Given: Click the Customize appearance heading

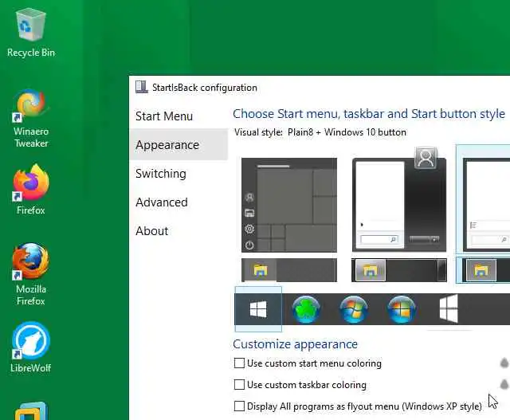Looking at the screenshot, I should click(295, 343).
